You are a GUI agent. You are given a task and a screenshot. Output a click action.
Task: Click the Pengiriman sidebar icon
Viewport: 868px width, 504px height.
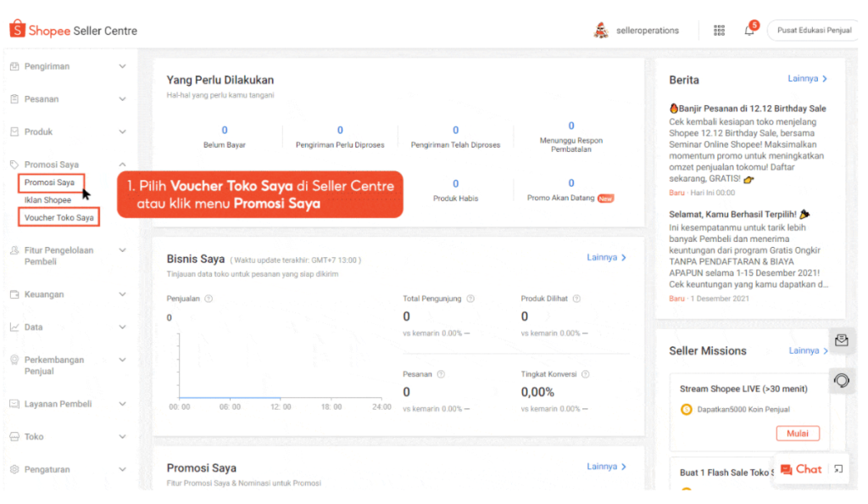coord(14,66)
